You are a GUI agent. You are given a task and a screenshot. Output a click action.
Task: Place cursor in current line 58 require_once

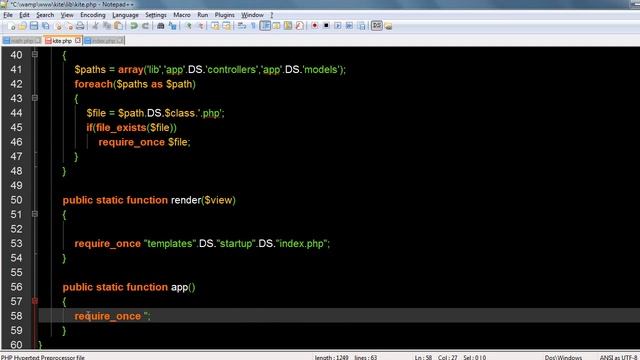tap(107, 316)
